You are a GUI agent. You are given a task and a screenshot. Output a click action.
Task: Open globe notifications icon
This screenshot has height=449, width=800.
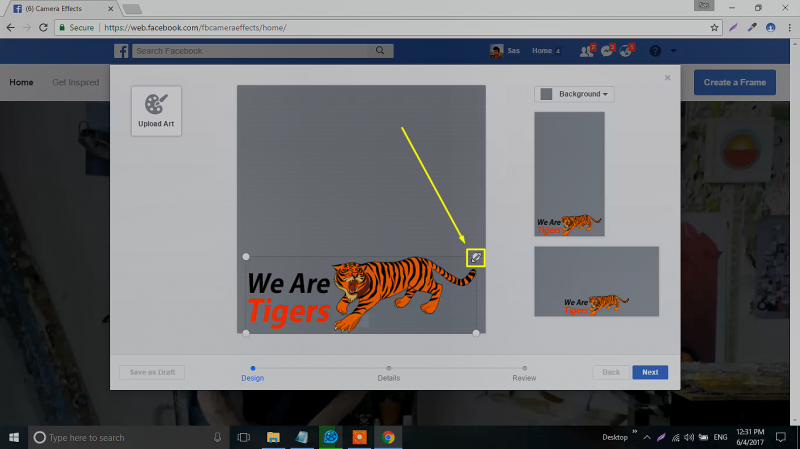pos(626,51)
